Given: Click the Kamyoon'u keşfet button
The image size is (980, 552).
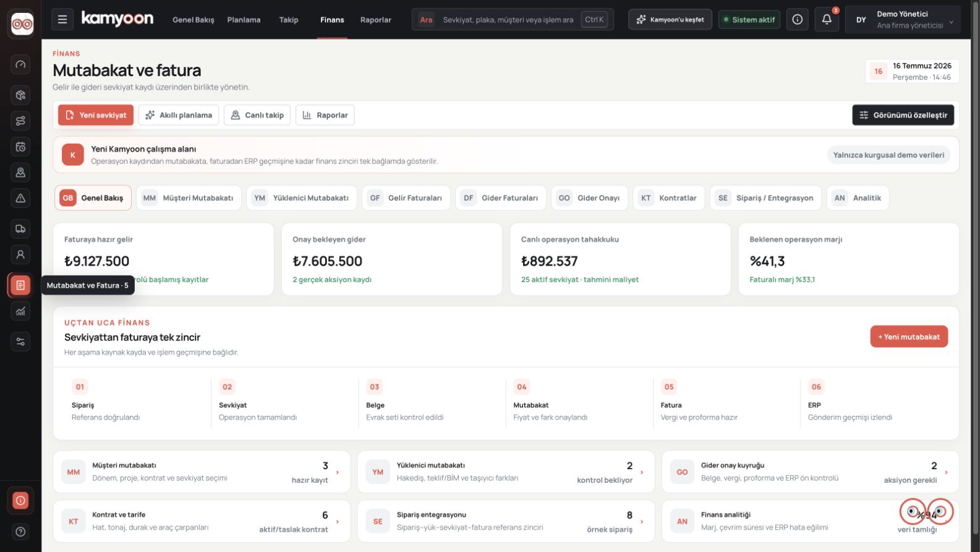Looking at the screenshot, I should tap(670, 20).
